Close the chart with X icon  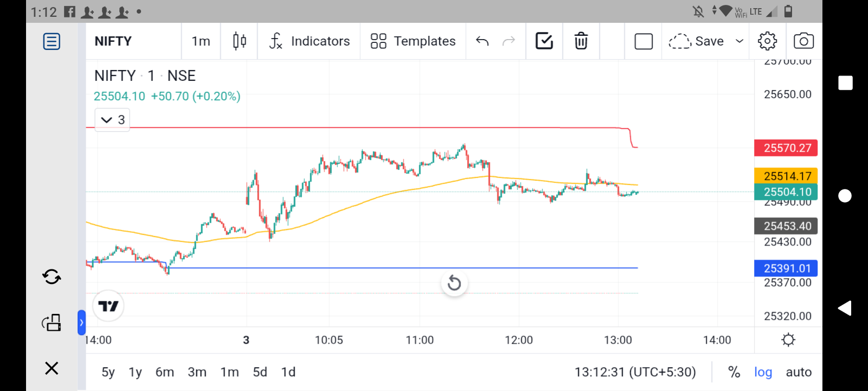point(52,368)
